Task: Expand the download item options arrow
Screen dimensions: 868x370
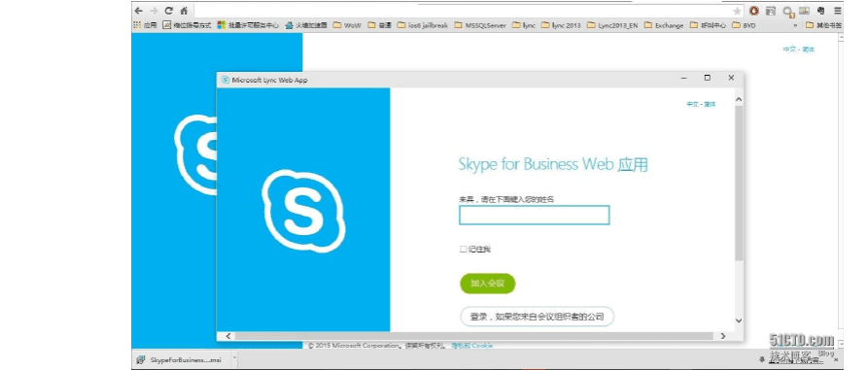Action: (234, 359)
